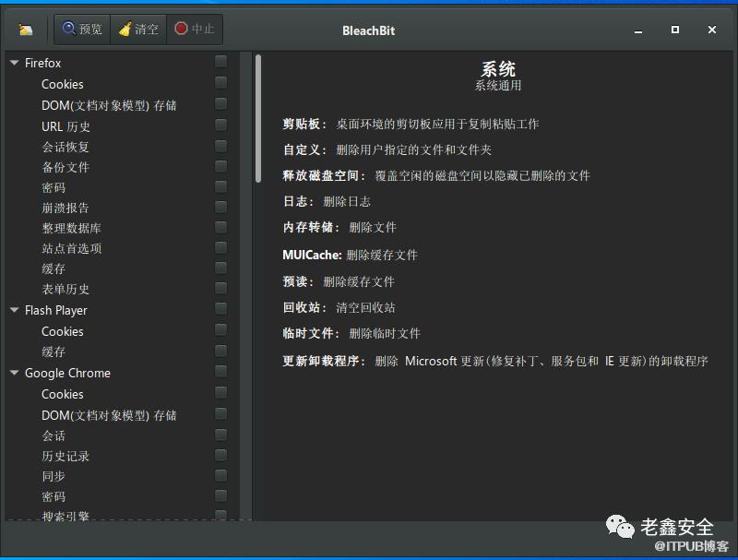Collapse the Flash Player tree group

coord(15,310)
